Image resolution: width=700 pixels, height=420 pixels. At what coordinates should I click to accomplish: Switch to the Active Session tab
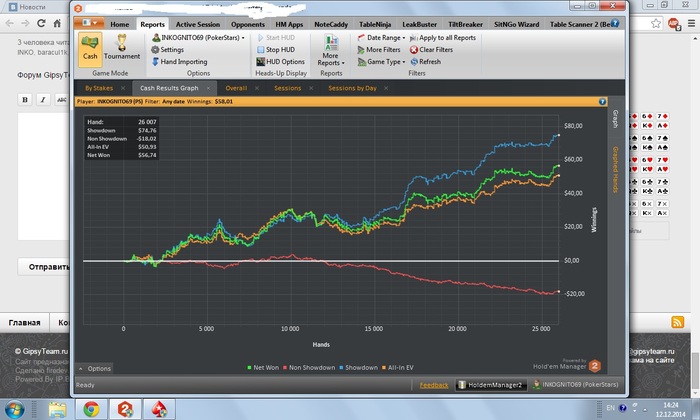point(198,25)
